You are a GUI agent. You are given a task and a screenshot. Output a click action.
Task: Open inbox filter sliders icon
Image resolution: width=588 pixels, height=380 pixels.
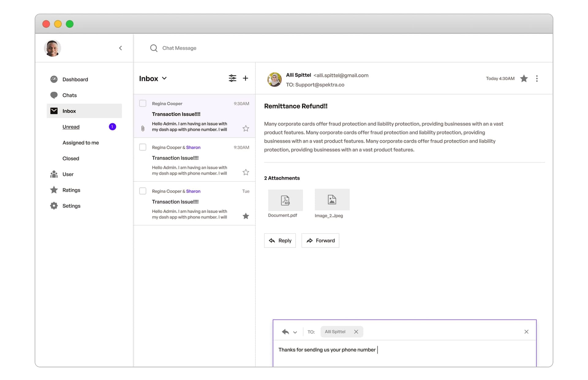coord(232,78)
